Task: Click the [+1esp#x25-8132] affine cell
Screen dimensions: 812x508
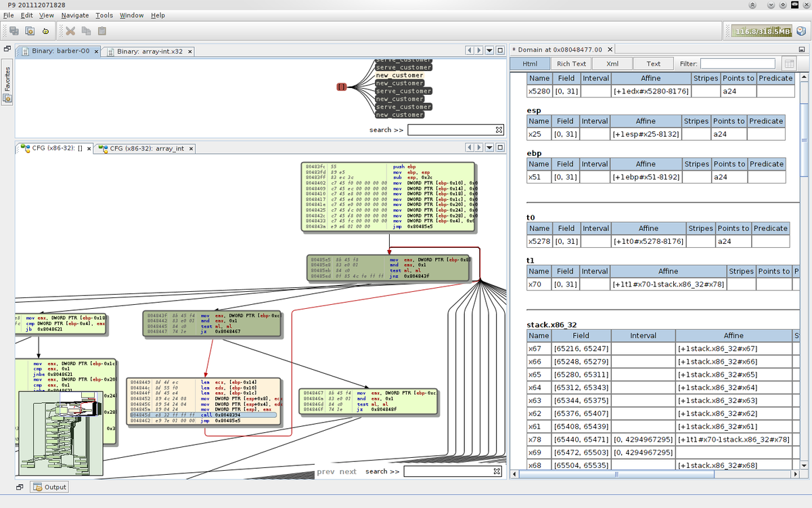Action: pos(646,134)
